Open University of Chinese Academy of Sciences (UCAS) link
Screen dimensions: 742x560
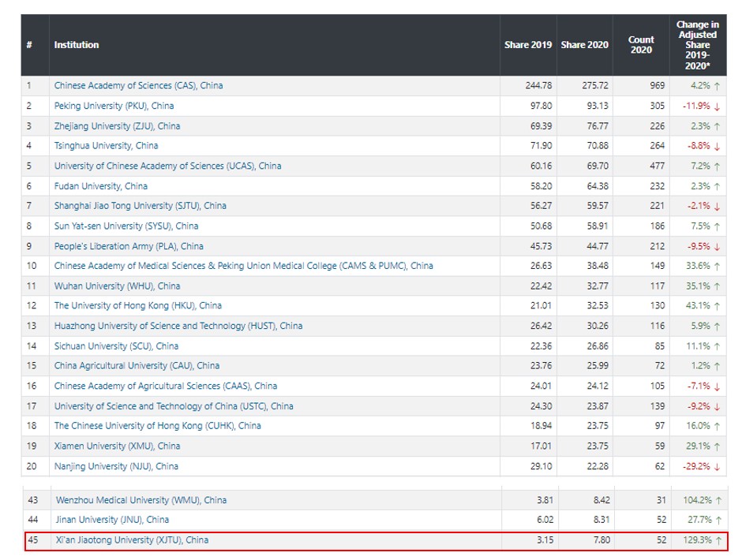(167, 166)
